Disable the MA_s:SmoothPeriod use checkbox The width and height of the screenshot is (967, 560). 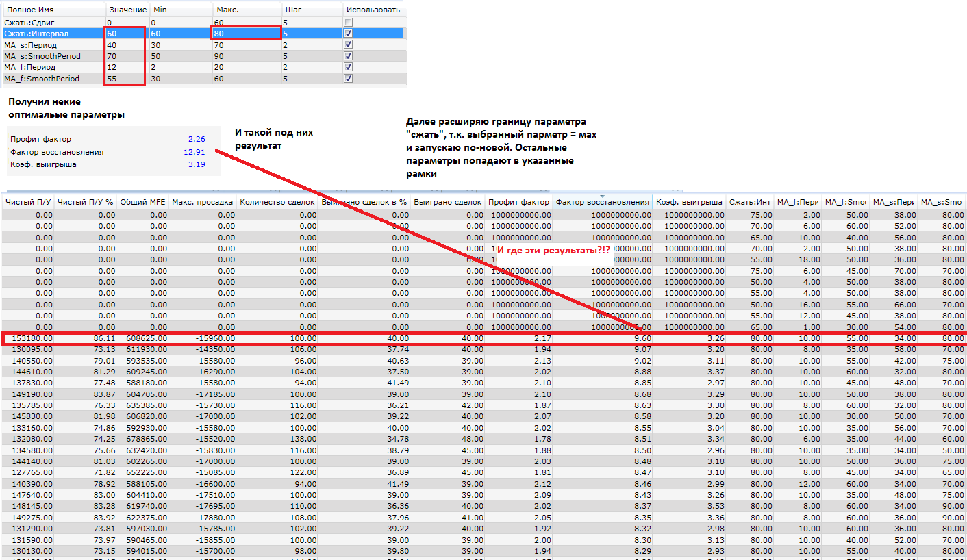tap(348, 55)
